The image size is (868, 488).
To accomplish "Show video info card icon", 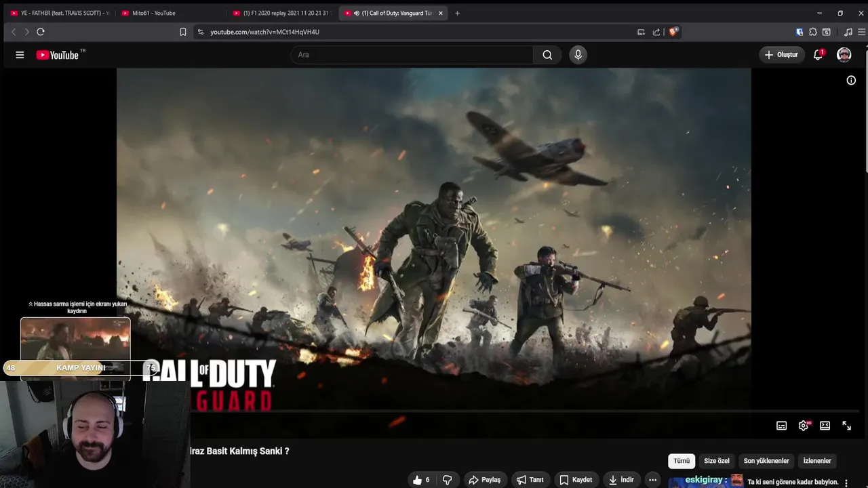I will click(851, 80).
